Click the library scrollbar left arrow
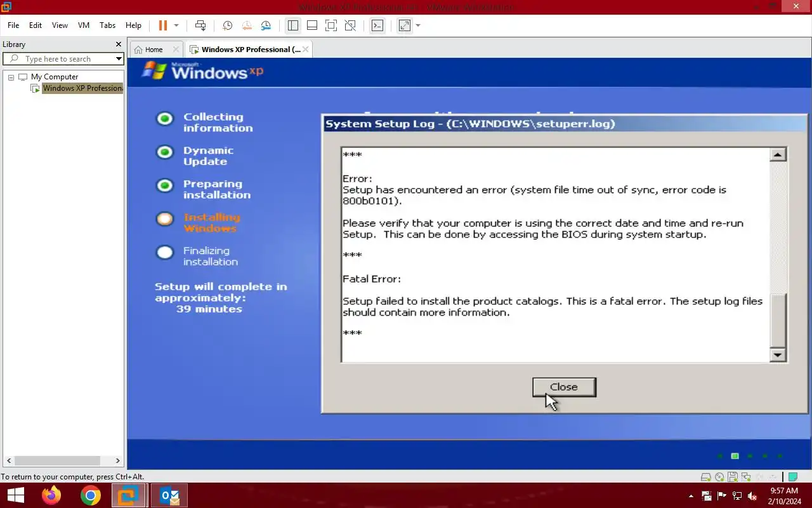Viewport: 812px width, 508px height. point(8,461)
